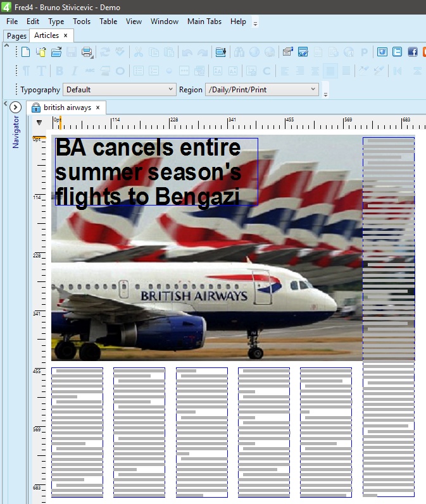Collapse the toolbars with the up chevron
Viewport: 426px width, 504px height.
click(6, 46)
